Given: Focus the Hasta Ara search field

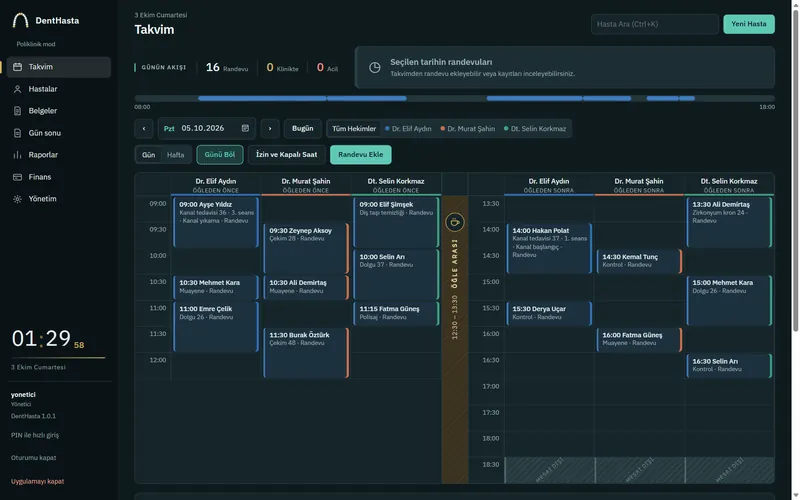Looking at the screenshot, I should tap(655, 24).
